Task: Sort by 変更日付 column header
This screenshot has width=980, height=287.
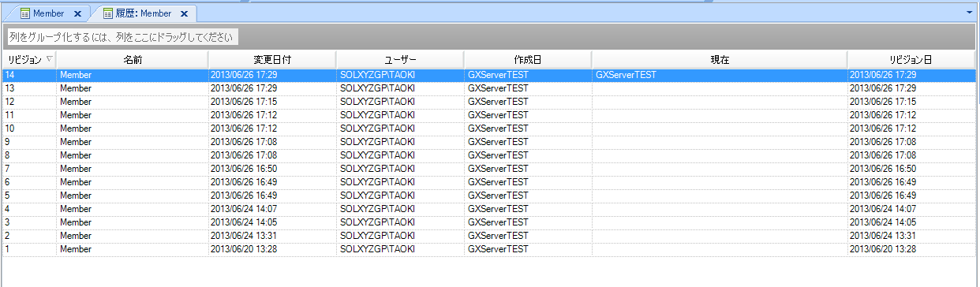Action: click(x=272, y=59)
